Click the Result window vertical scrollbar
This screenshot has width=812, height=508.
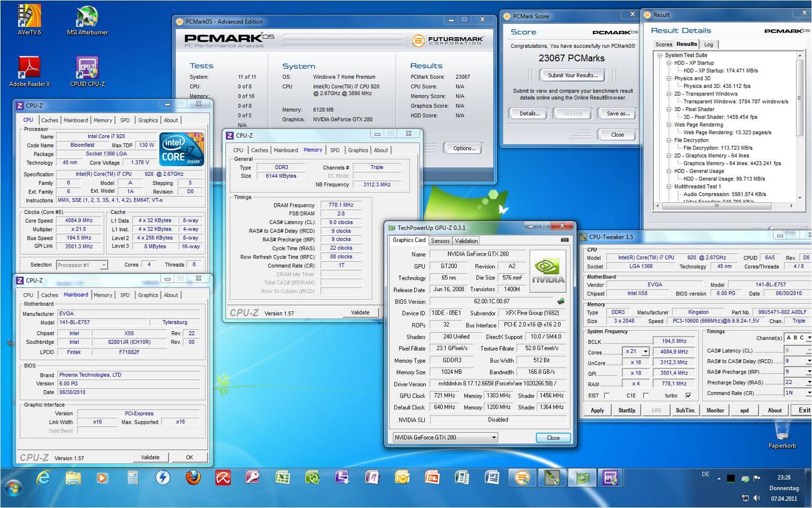pos(800,126)
